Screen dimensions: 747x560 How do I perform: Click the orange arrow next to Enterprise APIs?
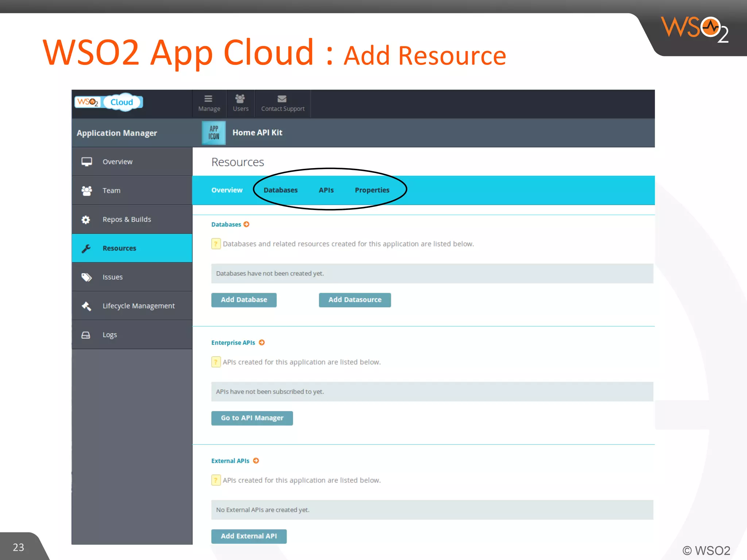point(262,342)
